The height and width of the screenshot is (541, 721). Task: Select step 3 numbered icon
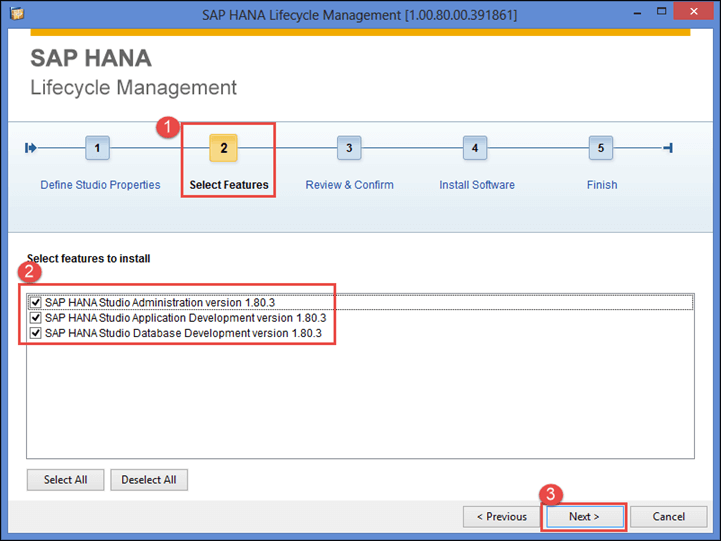click(x=349, y=148)
